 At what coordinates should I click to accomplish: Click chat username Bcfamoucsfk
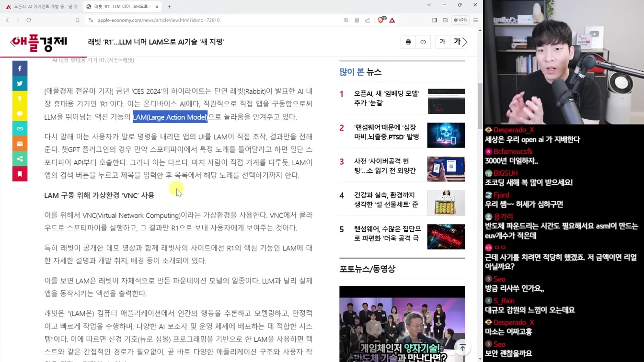click(513, 152)
